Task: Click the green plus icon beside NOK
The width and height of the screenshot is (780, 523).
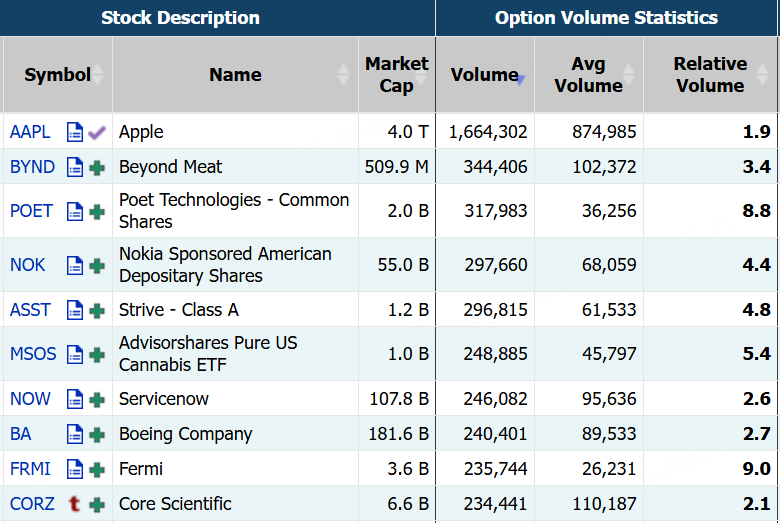Action: 97,265
